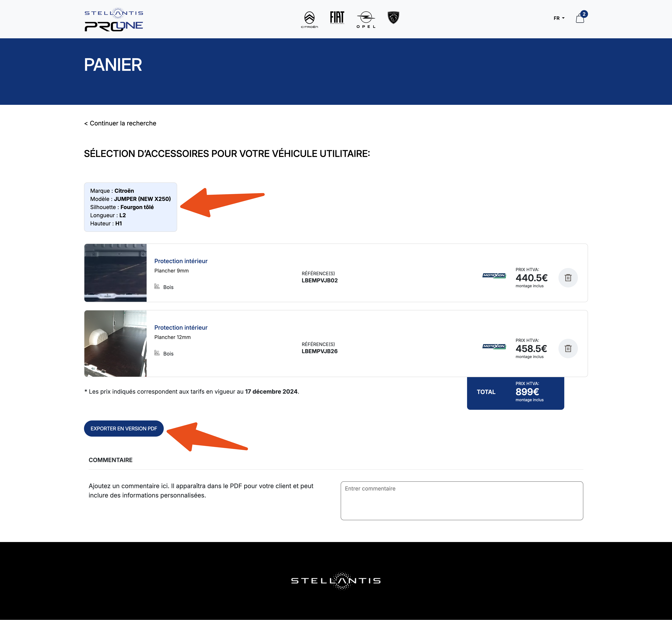Click the Hauteur H1 line
Viewport: 672px width, 620px height.
[x=106, y=223]
